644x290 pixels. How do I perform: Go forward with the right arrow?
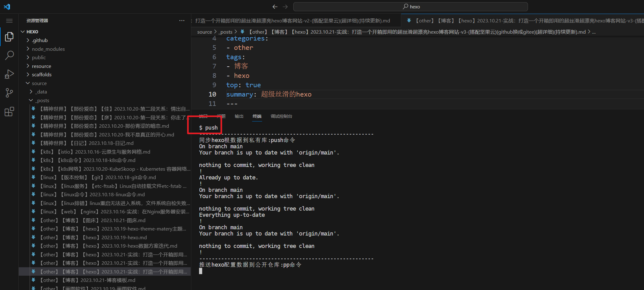tap(285, 7)
